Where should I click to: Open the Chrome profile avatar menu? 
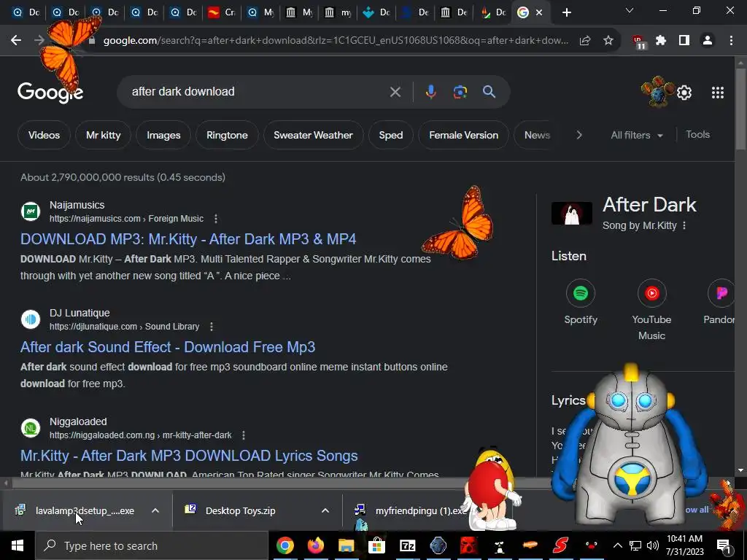[x=708, y=41]
